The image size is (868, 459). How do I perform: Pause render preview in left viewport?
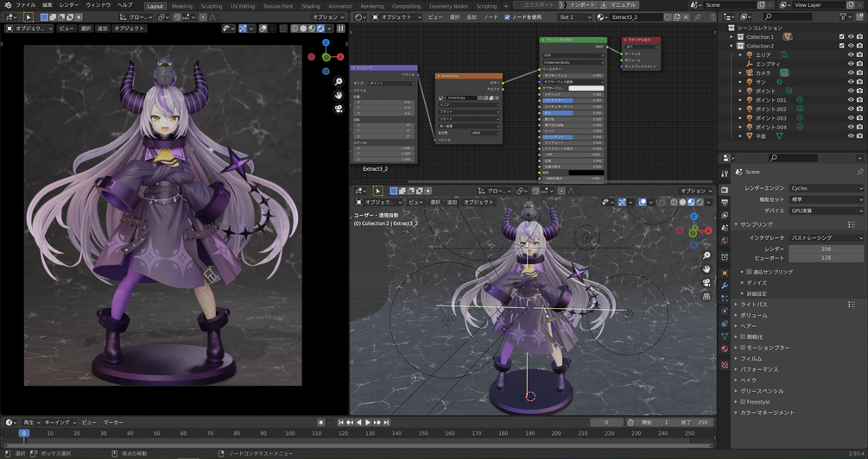point(341,28)
